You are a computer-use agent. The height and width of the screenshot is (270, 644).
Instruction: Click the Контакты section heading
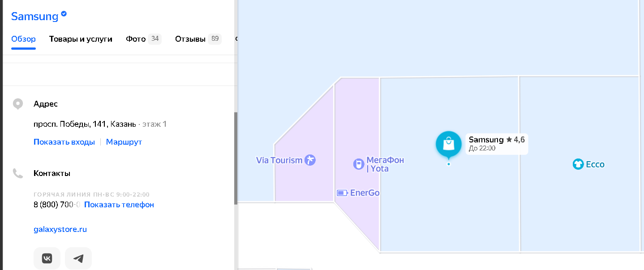[x=52, y=173]
